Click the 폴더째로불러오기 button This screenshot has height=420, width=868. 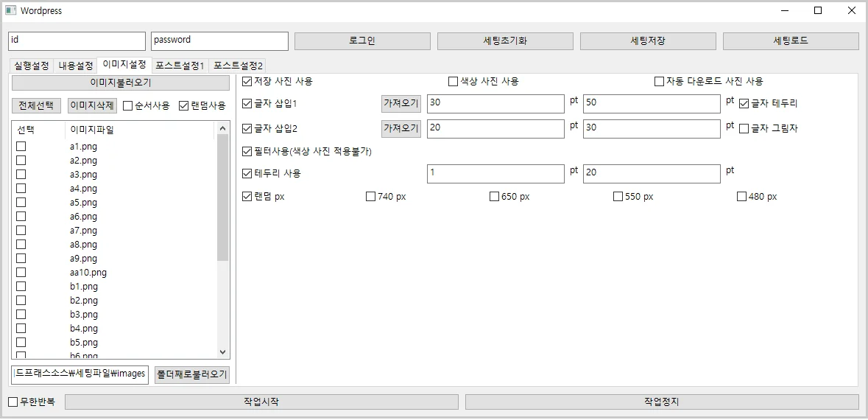coord(192,374)
